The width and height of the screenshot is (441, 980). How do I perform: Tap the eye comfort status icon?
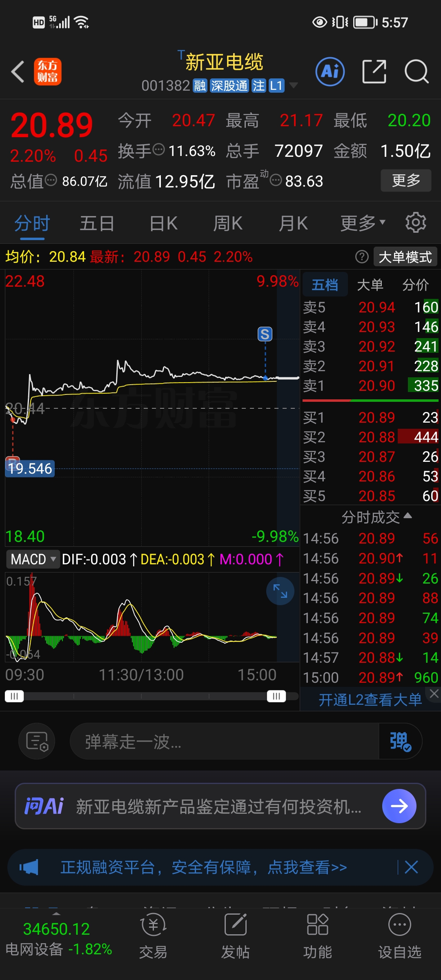320,22
